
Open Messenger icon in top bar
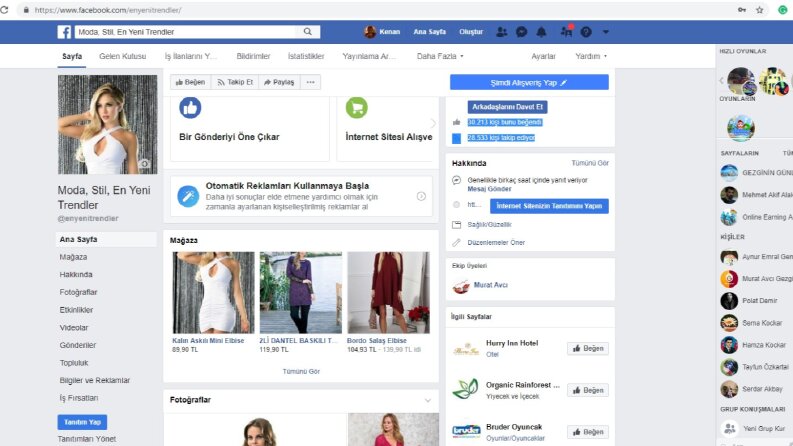pos(521,32)
